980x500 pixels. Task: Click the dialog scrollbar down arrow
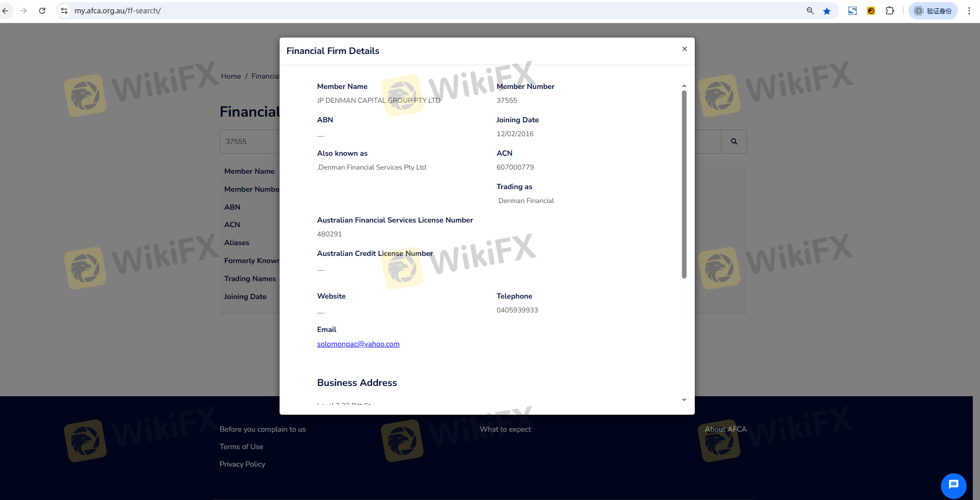pyautogui.click(x=684, y=400)
